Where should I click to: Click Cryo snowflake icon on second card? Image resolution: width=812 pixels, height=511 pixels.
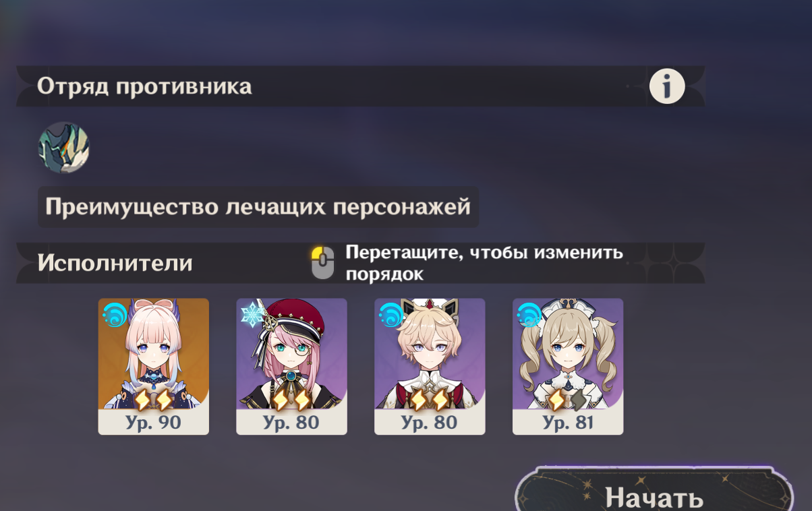(254, 315)
